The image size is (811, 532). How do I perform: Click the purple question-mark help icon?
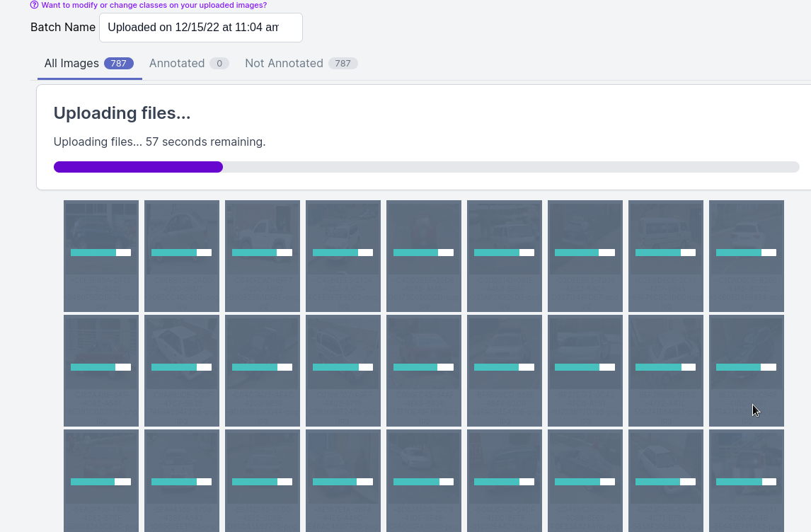pyautogui.click(x=34, y=5)
